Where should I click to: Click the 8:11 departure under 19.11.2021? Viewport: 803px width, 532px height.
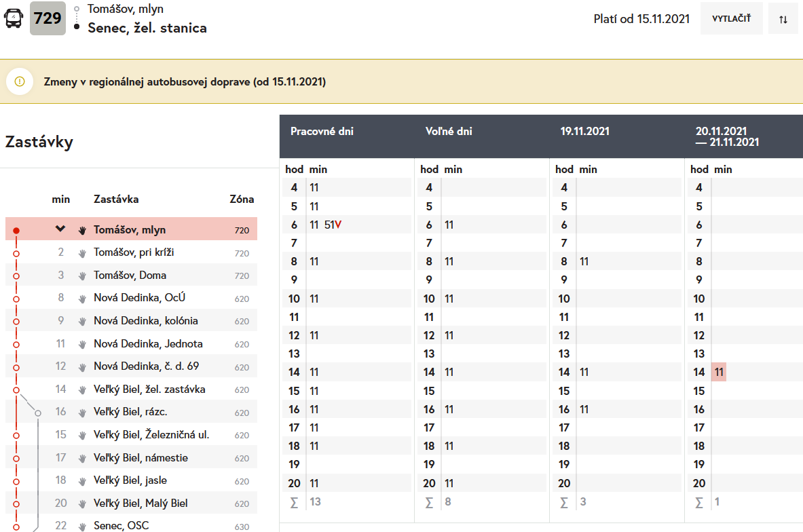[584, 262]
